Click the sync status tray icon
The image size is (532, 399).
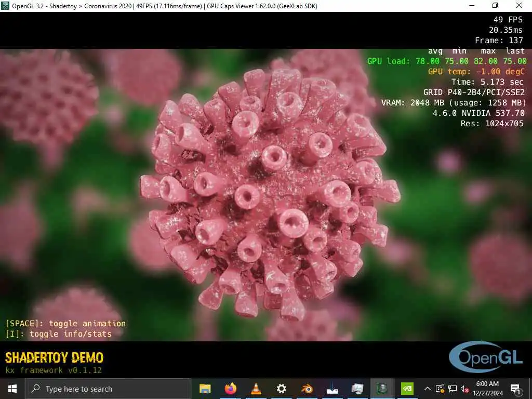[x=440, y=389]
